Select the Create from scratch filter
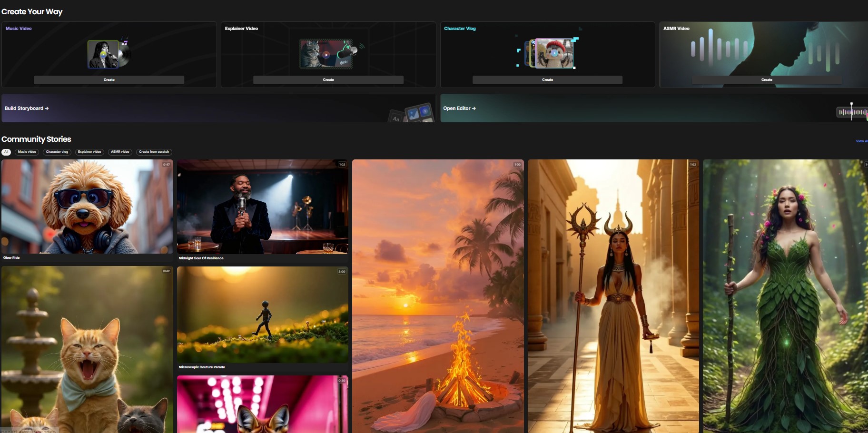This screenshot has height=433, width=868. (154, 152)
